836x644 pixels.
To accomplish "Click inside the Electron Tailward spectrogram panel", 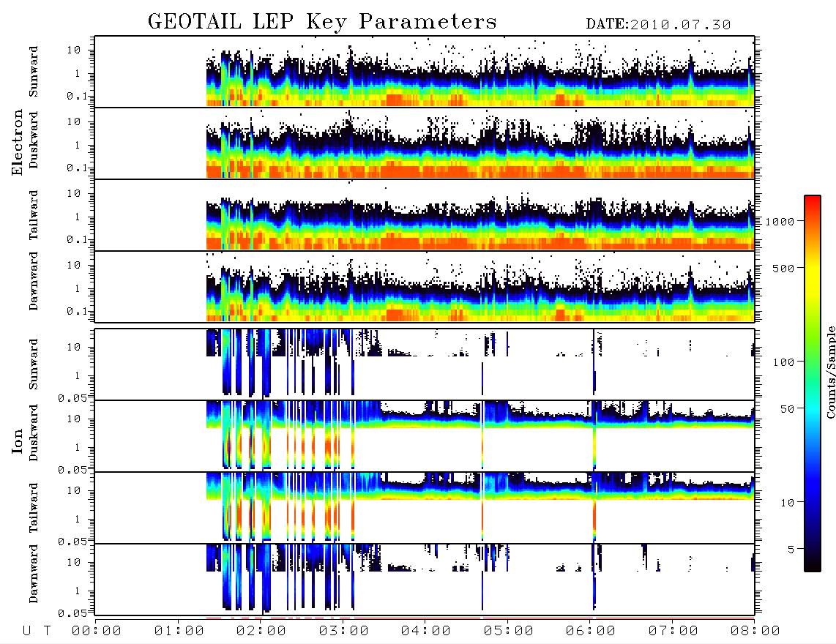I will pos(425,215).
